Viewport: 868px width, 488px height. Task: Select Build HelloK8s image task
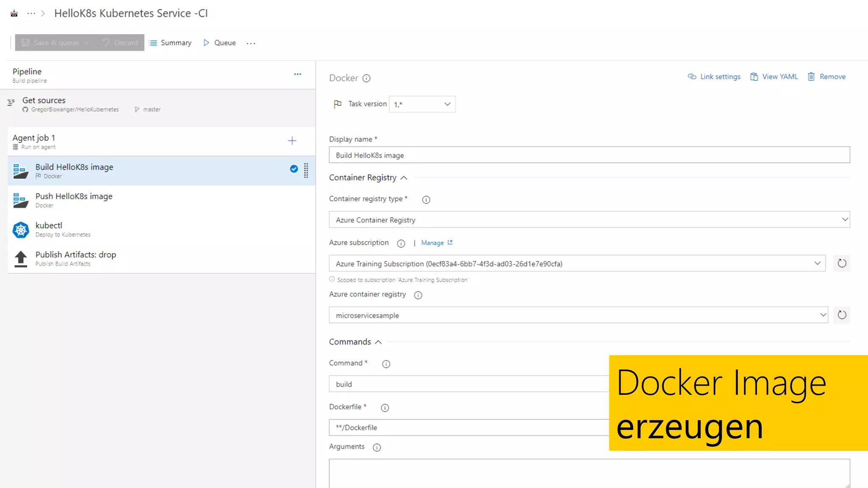[161, 171]
